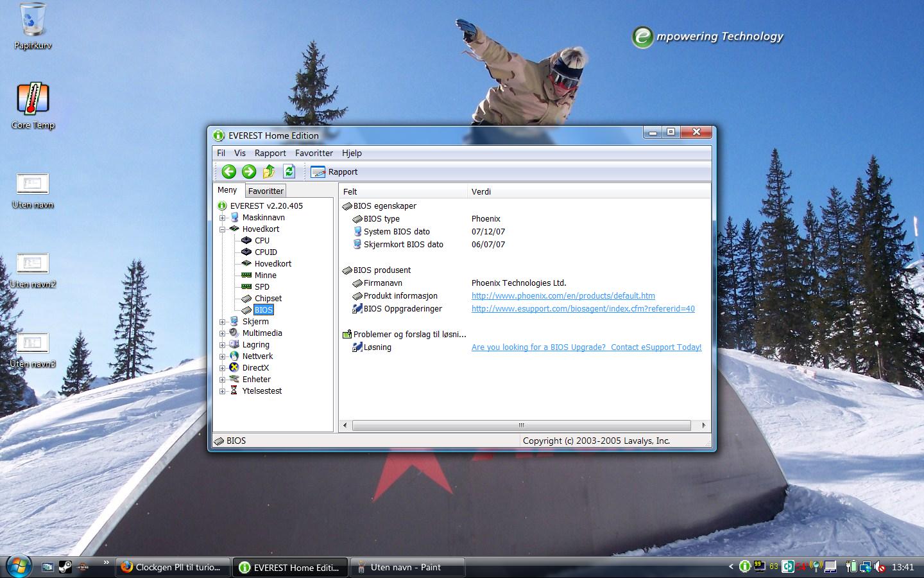Click the Ytelsestest hourglass icon

coord(234,390)
